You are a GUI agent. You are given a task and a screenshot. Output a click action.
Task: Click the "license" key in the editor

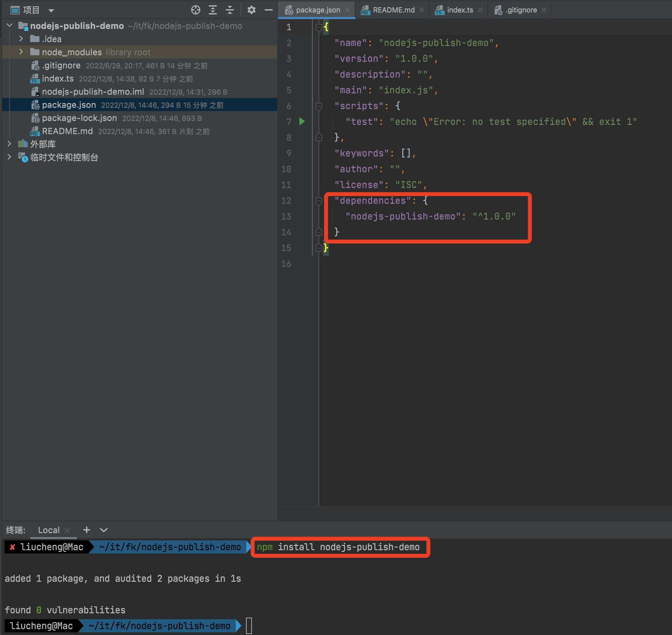tap(358, 185)
